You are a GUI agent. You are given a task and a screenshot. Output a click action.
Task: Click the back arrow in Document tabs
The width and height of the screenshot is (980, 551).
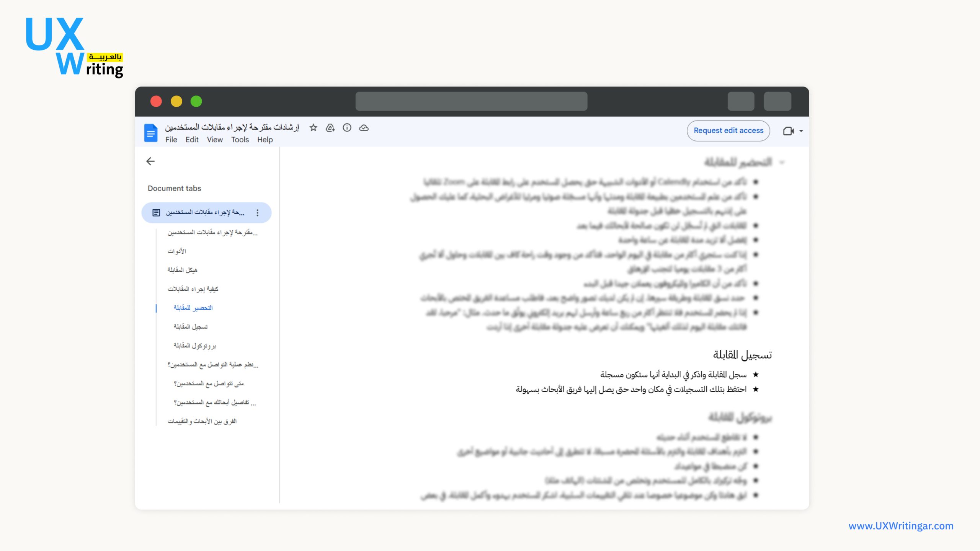click(x=150, y=161)
